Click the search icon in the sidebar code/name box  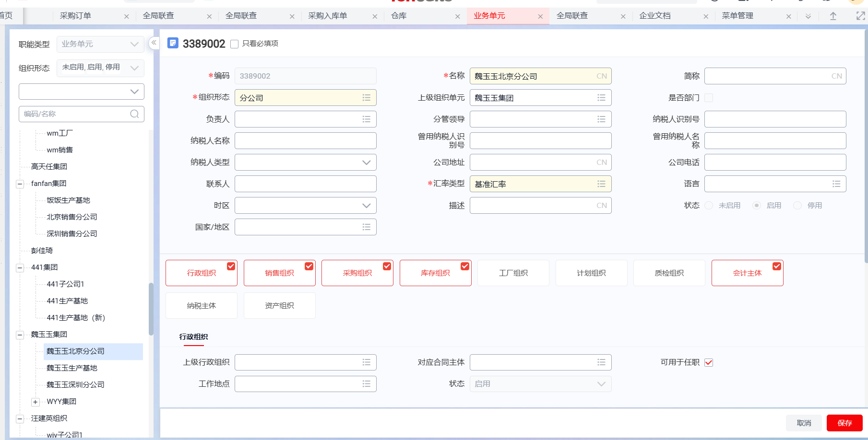point(134,114)
